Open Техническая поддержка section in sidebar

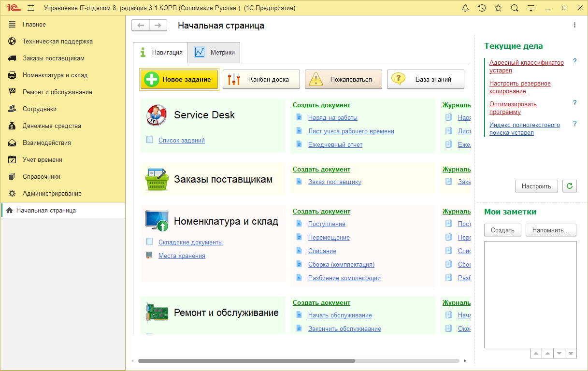tap(57, 42)
